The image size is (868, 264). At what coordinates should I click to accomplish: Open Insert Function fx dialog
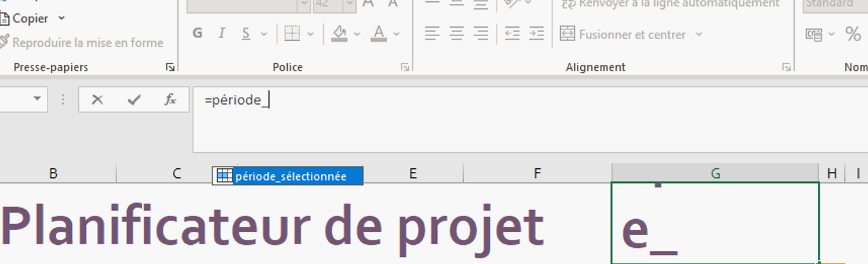[x=170, y=100]
